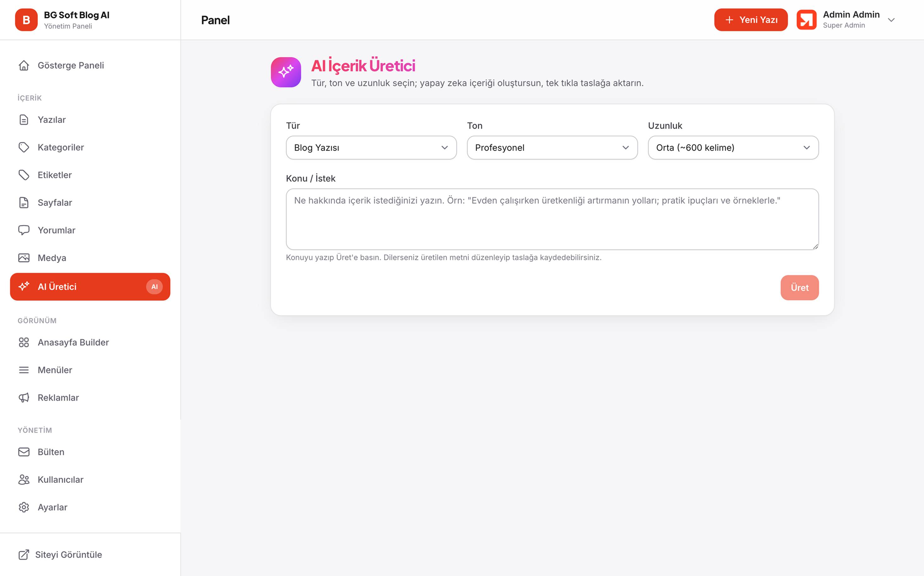Viewport: 924px width, 576px height.
Task: Open Yazılar via its document icon
Action: coord(24,120)
